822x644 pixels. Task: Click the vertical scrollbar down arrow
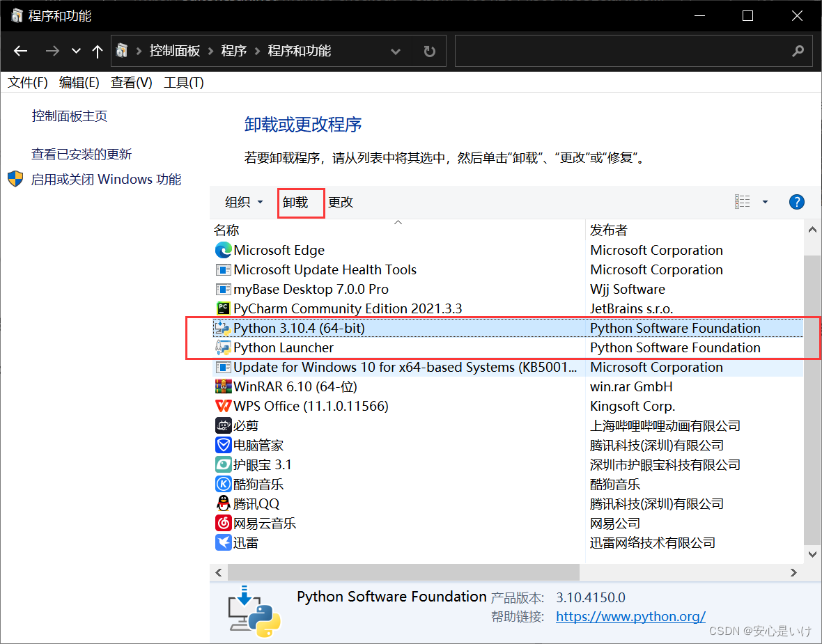tap(812, 554)
